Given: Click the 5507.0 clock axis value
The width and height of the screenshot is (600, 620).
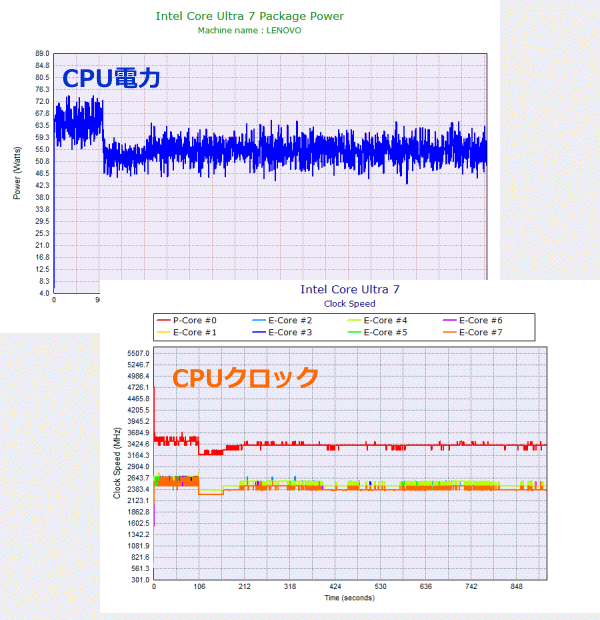Looking at the screenshot, I should point(138,353).
